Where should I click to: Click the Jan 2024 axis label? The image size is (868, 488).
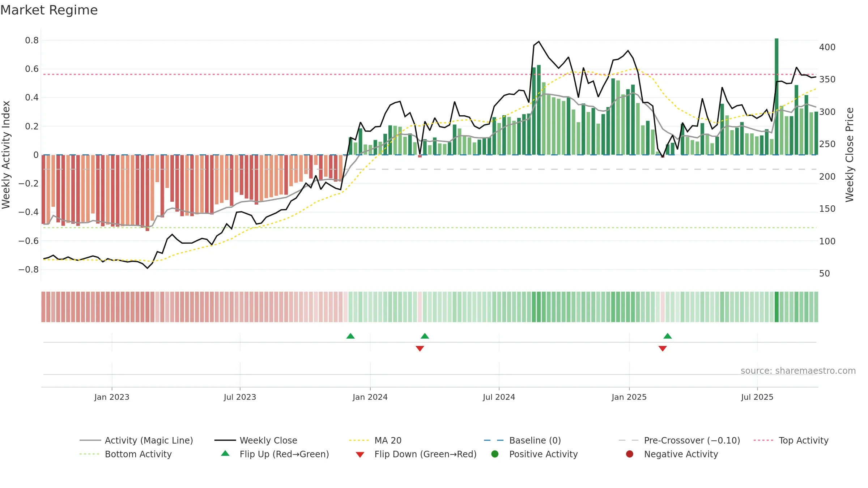[370, 397]
